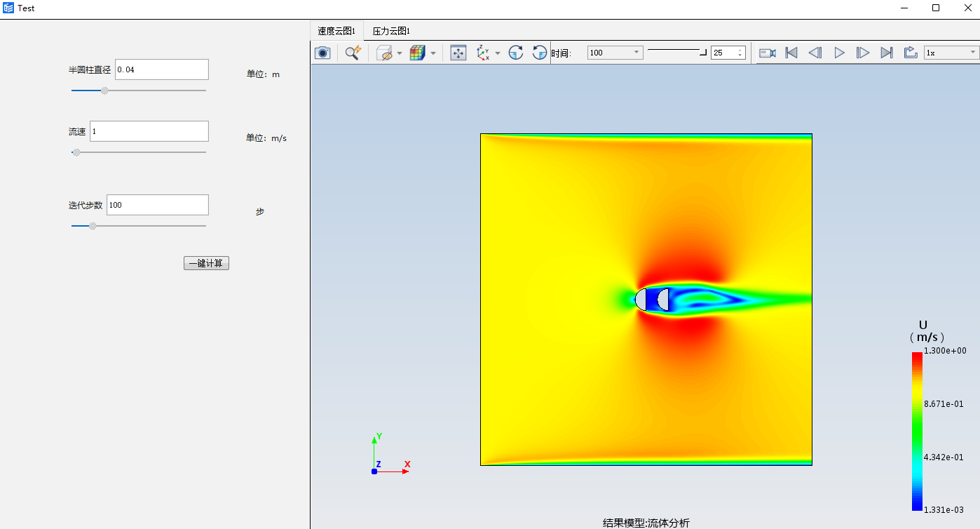The width and height of the screenshot is (980, 529).
Task: Step forward one frame
Action: [863, 53]
